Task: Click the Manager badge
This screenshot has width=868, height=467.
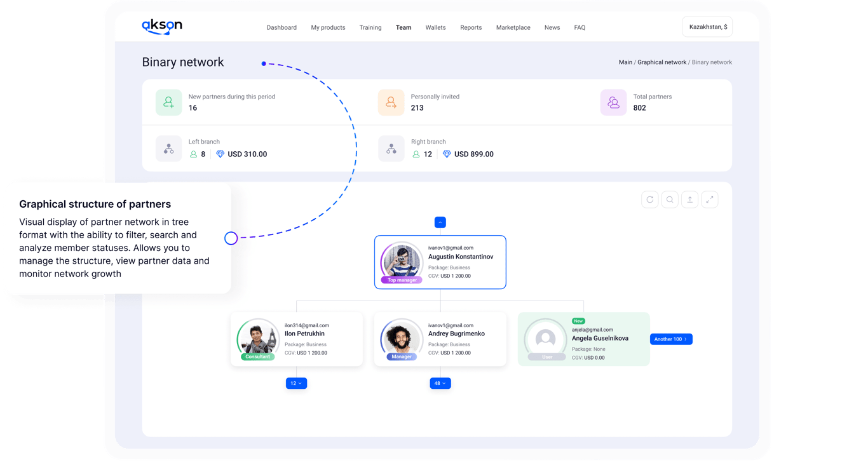Action: point(402,356)
